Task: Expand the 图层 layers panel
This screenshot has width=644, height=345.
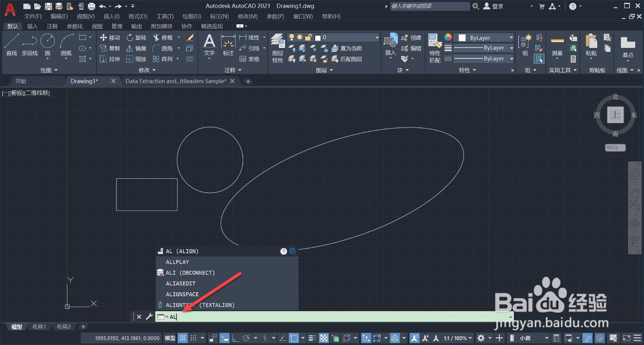Action: point(325,70)
